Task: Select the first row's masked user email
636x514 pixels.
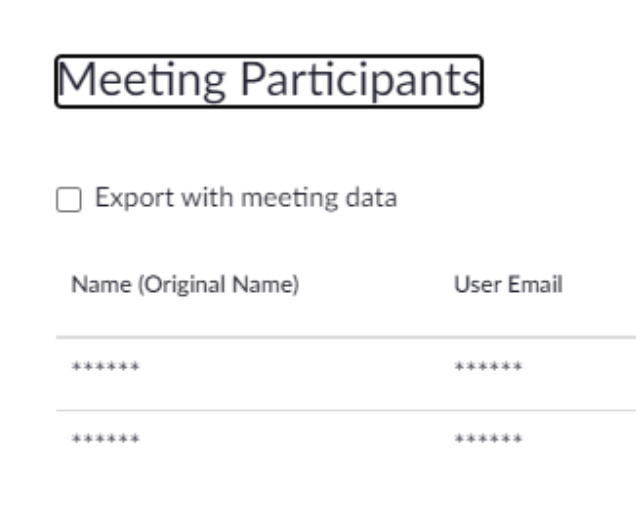Action: pos(488,367)
